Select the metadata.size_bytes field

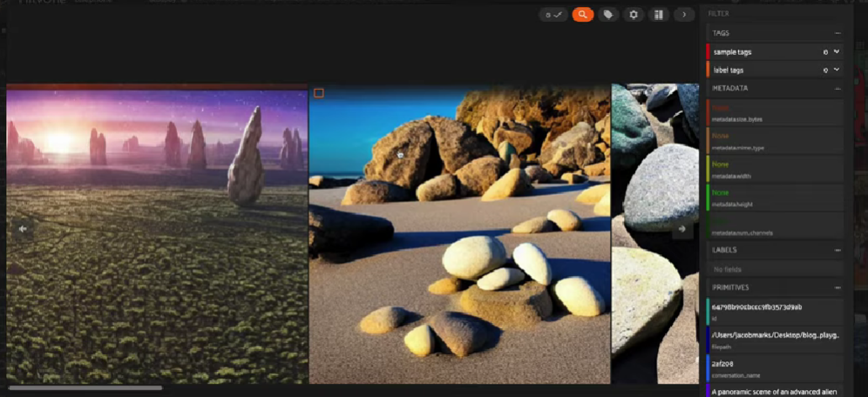tap(775, 112)
